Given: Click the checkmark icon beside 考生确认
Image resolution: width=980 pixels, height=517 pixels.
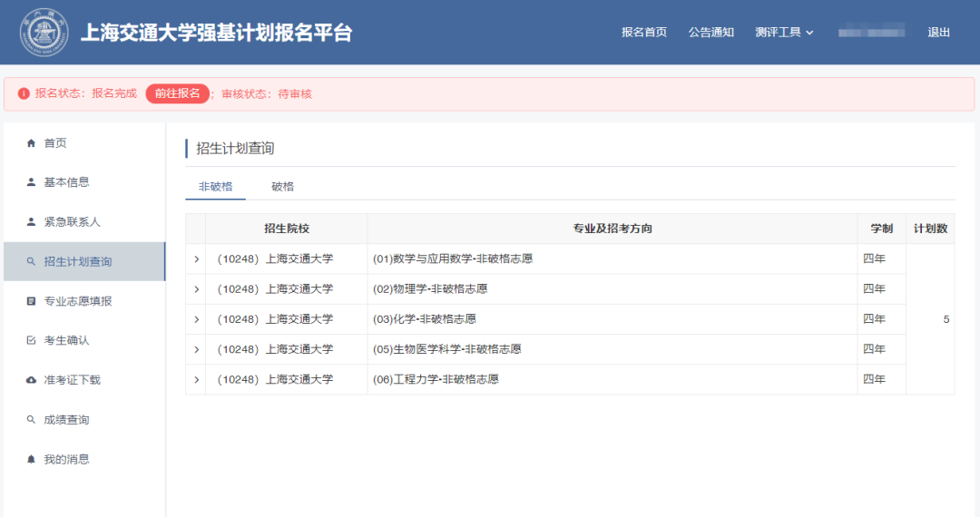Looking at the screenshot, I should pyautogui.click(x=32, y=340).
